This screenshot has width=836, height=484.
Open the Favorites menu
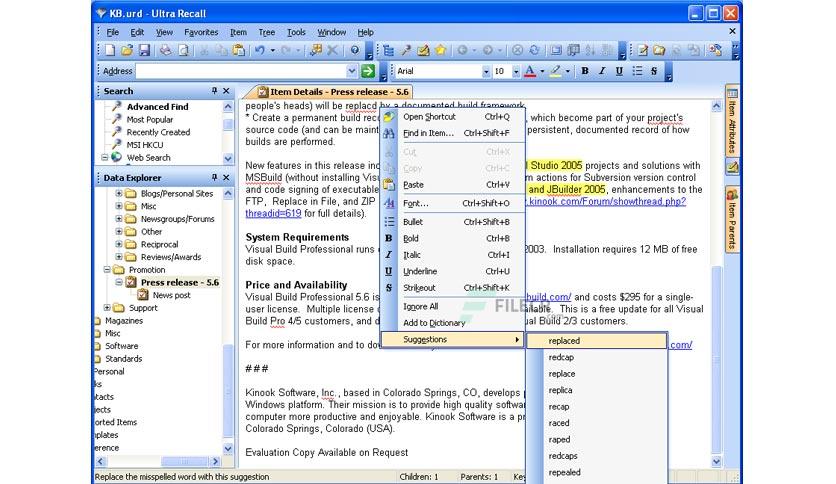(x=201, y=32)
